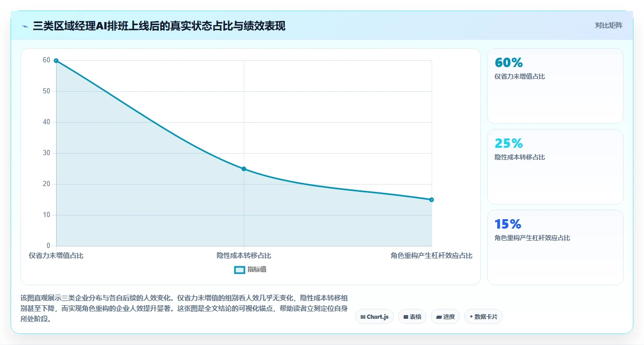The width and height of the screenshot is (644, 345).
Task: Click the data point at value 25
Action: (x=244, y=169)
